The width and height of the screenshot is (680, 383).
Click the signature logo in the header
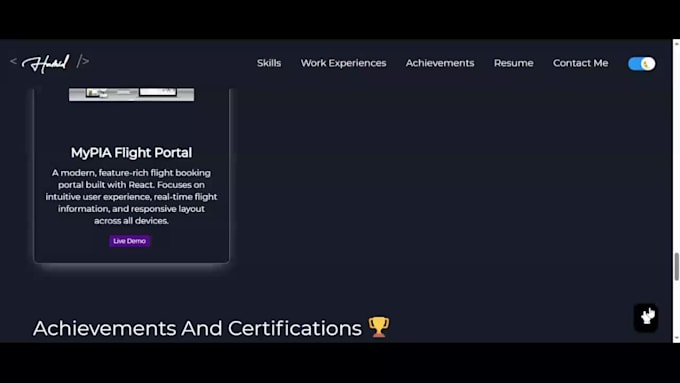(x=49, y=63)
